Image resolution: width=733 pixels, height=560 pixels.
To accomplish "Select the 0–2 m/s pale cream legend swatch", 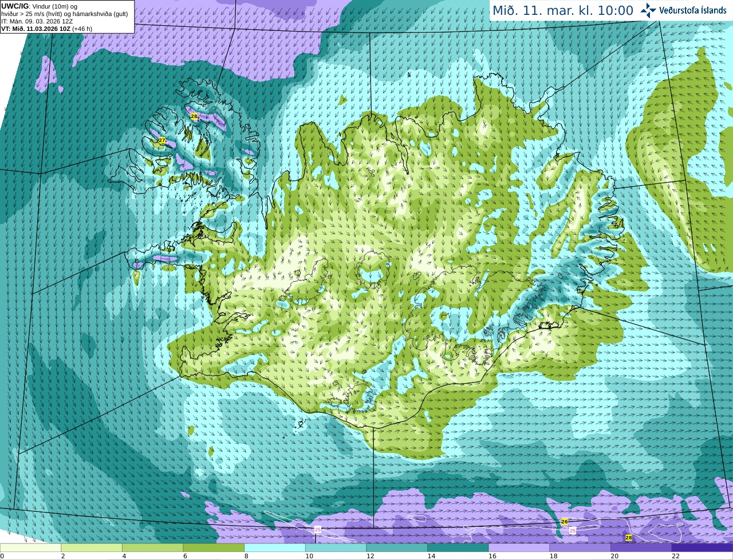I will click(30, 547).
